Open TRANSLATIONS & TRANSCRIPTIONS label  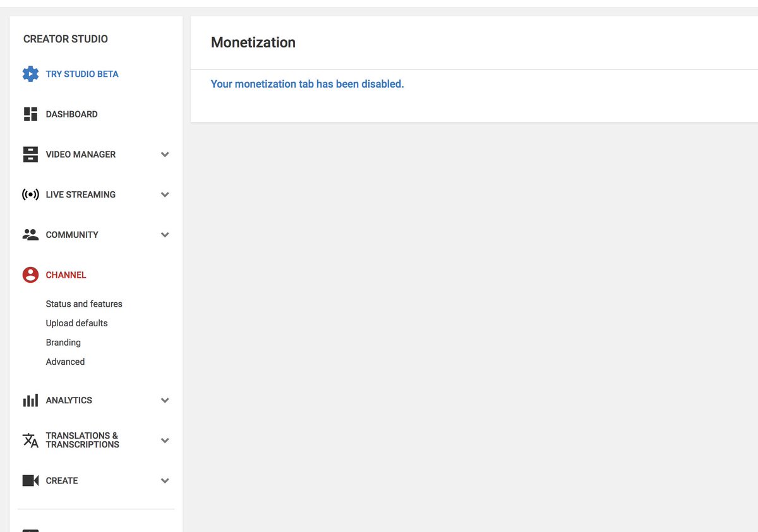point(83,440)
